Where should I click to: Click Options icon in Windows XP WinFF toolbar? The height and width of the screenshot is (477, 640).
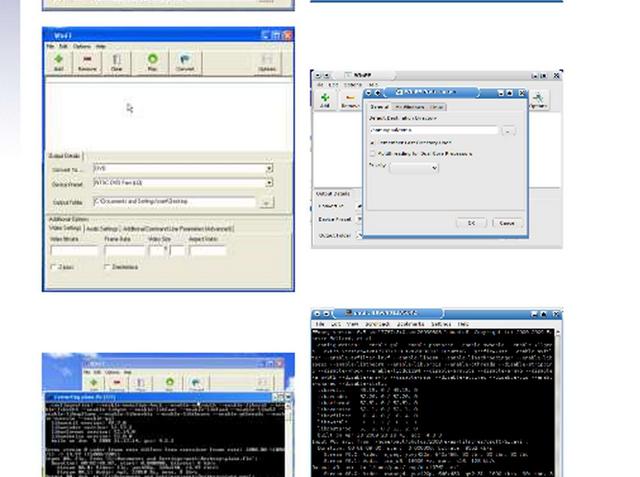pyautogui.click(x=267, y=63)
